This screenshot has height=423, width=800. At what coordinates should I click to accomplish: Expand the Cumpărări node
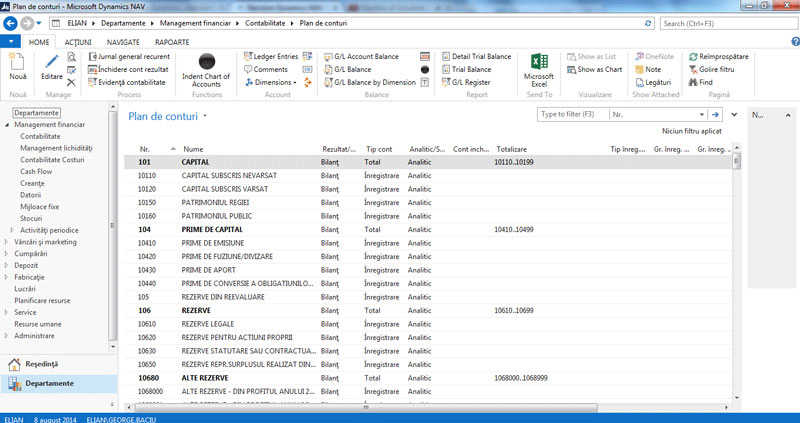pos(7,254)
